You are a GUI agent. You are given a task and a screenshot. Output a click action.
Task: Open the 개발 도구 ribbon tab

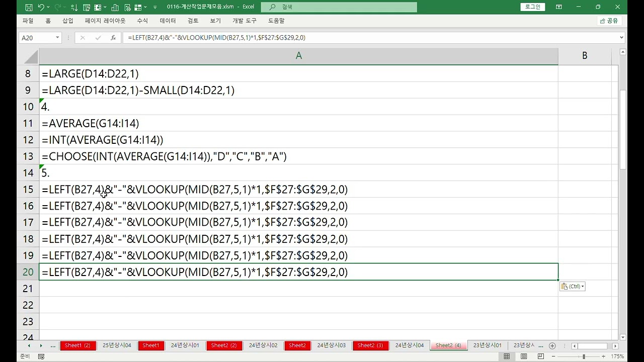245,21
